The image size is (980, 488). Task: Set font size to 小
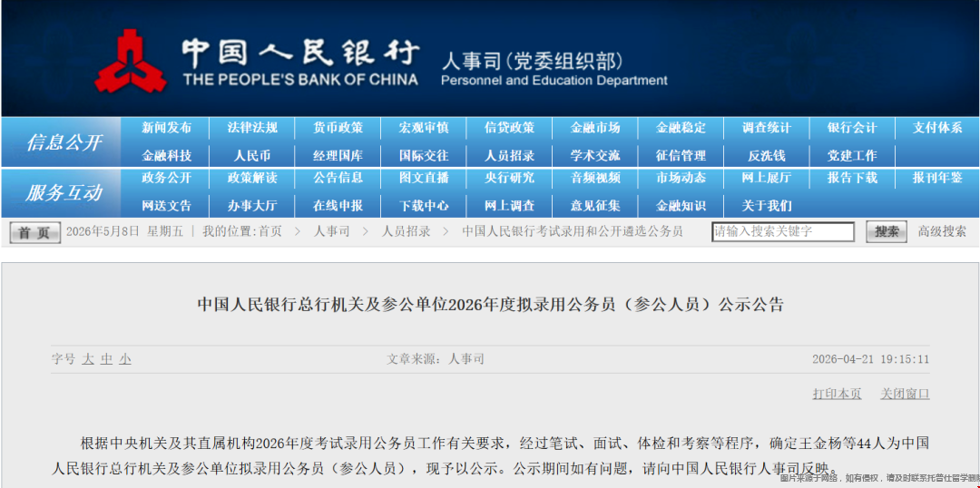pos(125,359)
